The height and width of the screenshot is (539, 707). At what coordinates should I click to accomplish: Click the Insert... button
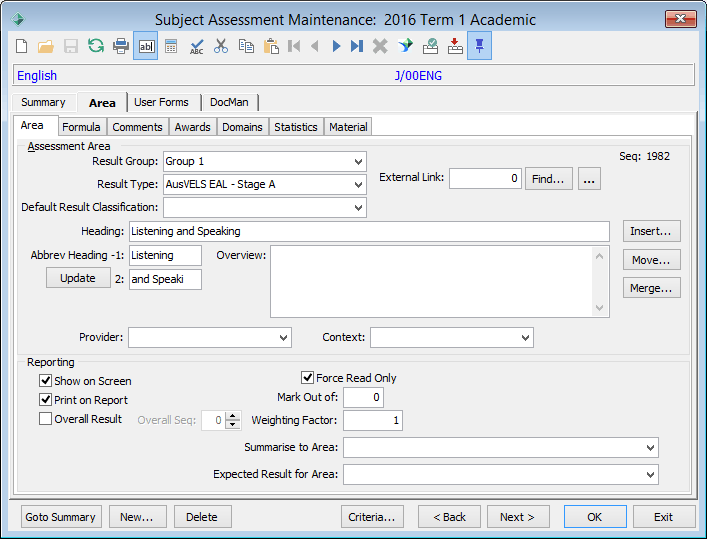[651, 231]
